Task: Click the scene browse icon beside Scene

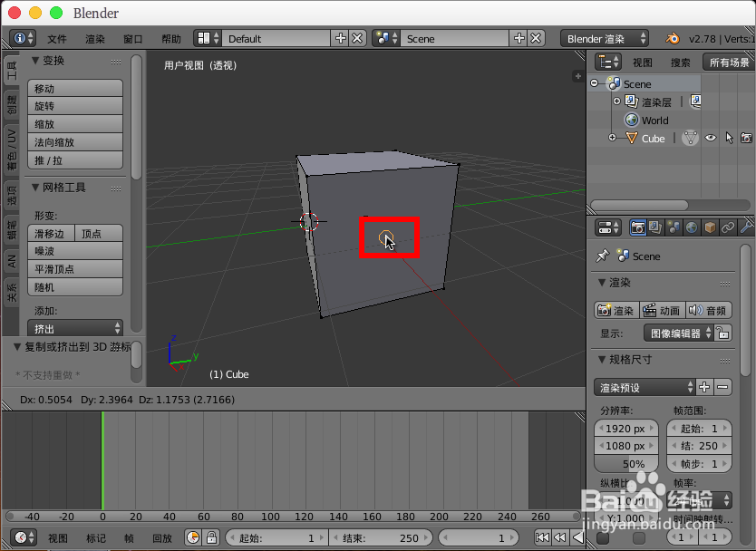Action: (x=386, y=38)
